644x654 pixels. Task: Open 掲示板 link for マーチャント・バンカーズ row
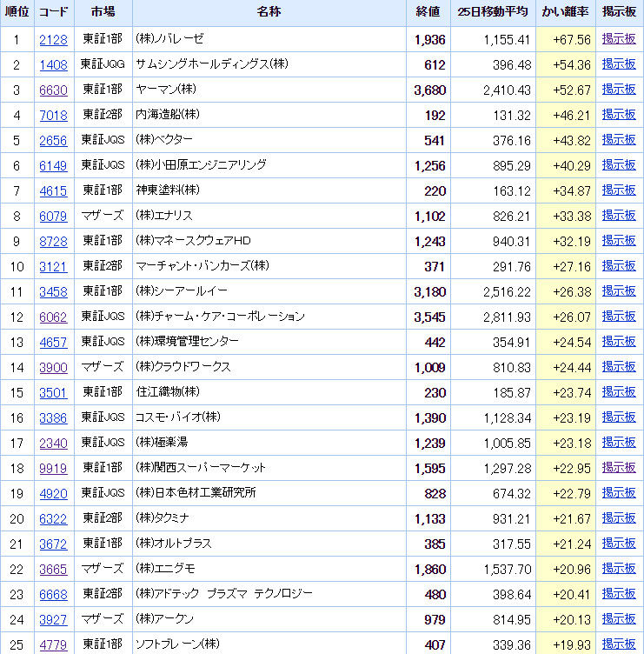click(x=619, y=266)
